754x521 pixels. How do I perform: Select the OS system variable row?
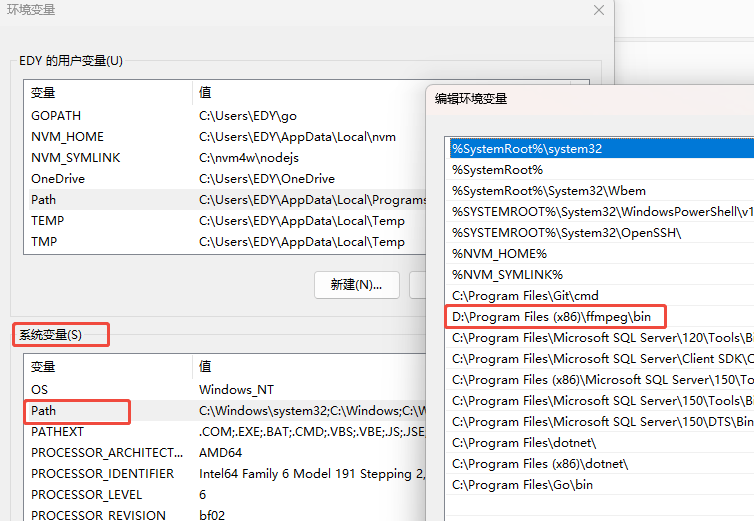click(40, 390)
